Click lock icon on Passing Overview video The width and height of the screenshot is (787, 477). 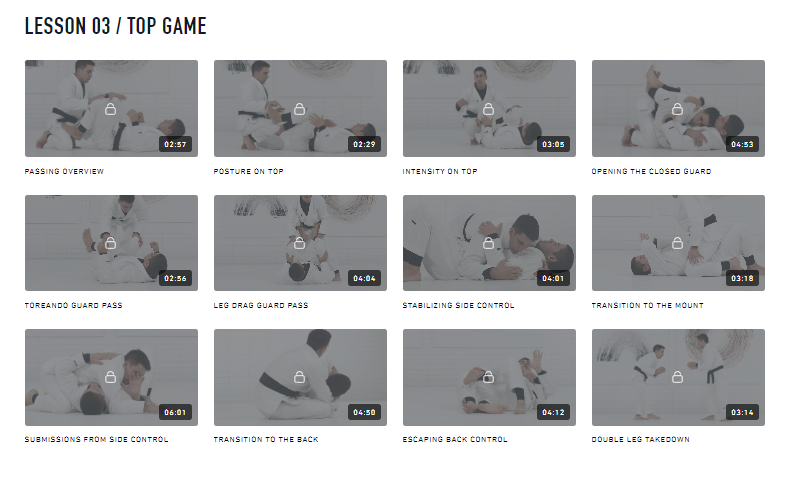click(110, 109)
